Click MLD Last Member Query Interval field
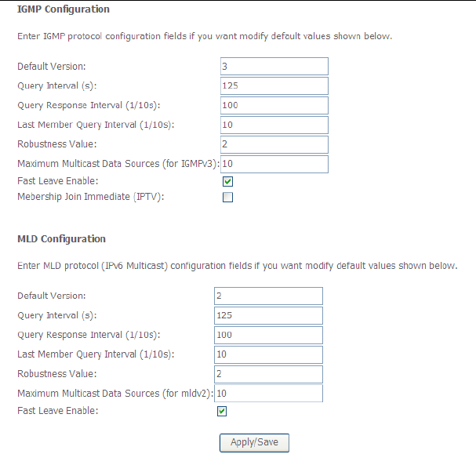 click(x=268, y=354)
